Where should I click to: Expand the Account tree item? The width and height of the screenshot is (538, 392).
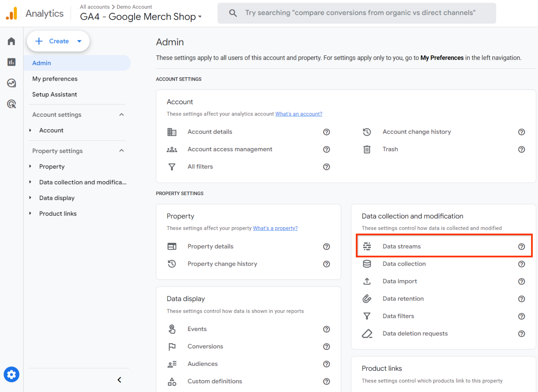pos(30,130)
